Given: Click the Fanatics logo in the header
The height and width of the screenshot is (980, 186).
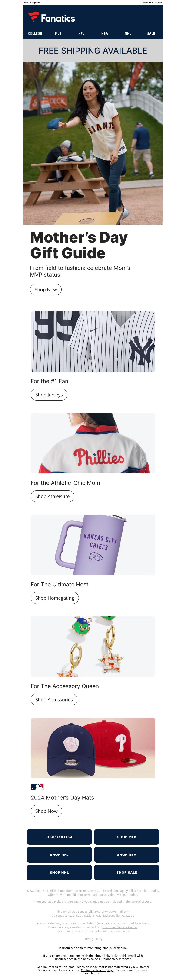Looking at the screenshot, I should tap(51, 17).
